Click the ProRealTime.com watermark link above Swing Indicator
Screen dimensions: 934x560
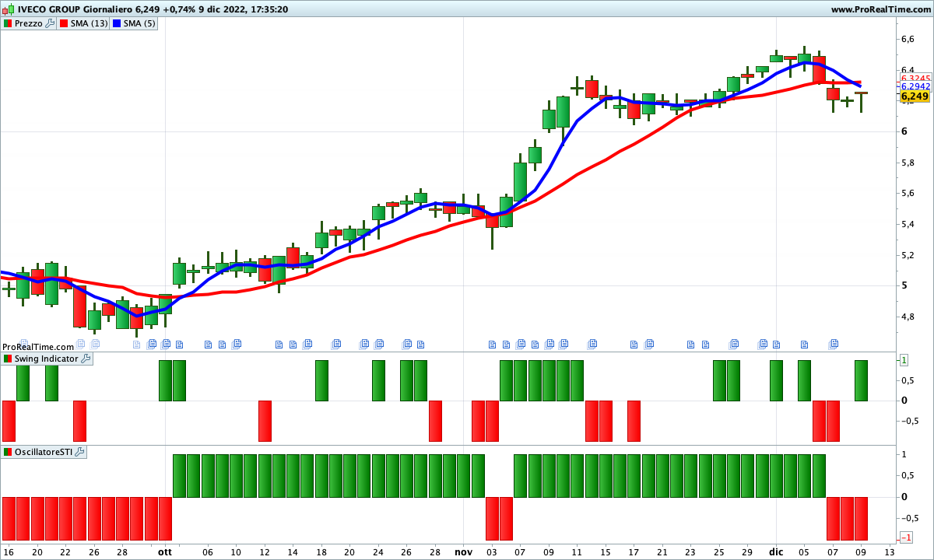click(x=38, y=347)
